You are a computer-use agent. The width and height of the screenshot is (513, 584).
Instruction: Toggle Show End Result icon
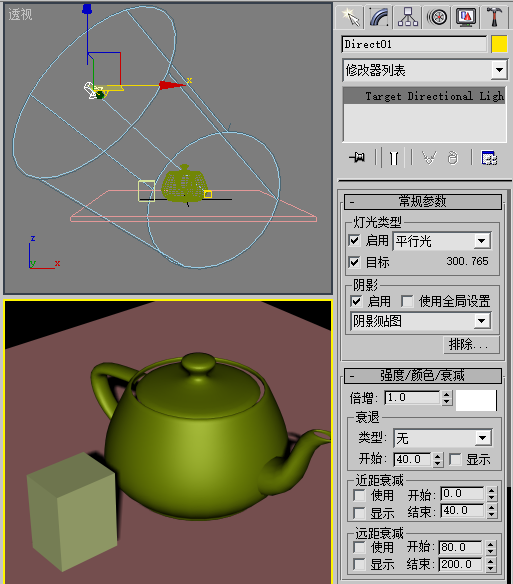[x=394, y=158]
